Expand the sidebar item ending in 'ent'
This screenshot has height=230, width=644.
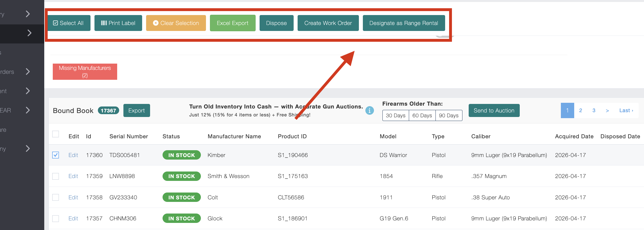(28, 91)
